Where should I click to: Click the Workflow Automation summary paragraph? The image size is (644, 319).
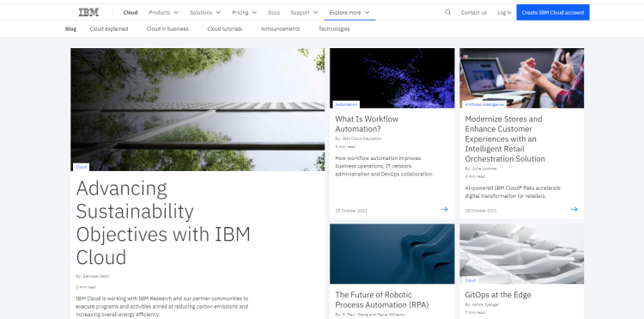(384, 166)
